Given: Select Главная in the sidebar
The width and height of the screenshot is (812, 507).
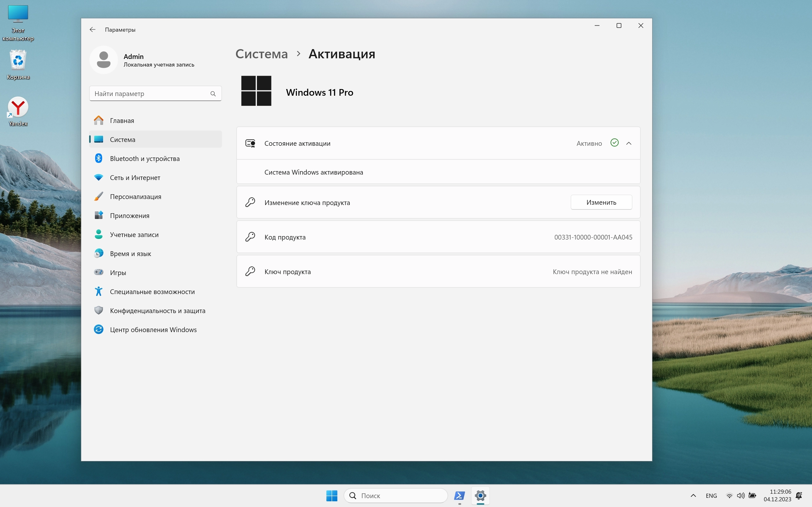Looking at the screenshot, I should [122, 121].
